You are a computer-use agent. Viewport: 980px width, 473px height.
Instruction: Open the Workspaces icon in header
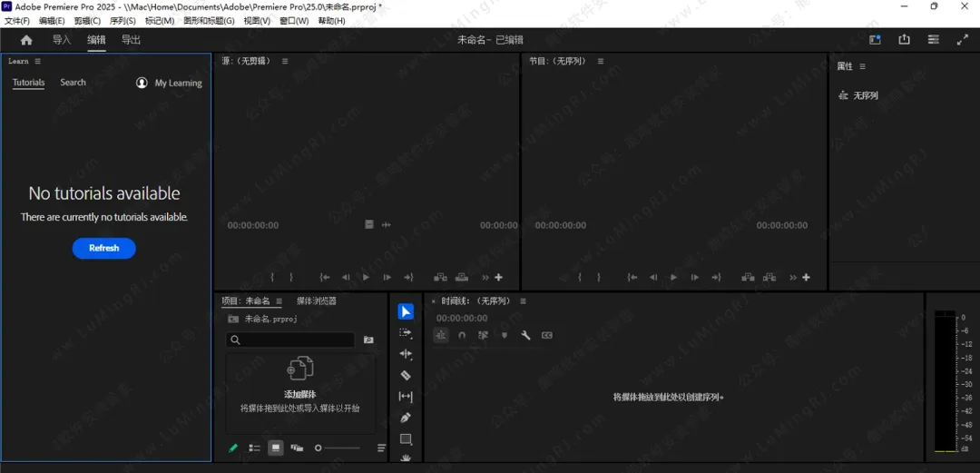(x=933, y=39)
